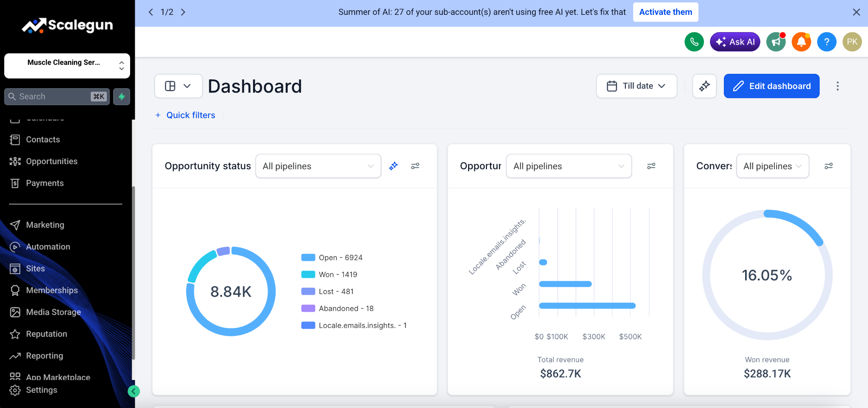The width and height of the screenshot is (868, 408).
Task: Expand Opportunity status All pipelines dropdown
Action: coord(318,166)
